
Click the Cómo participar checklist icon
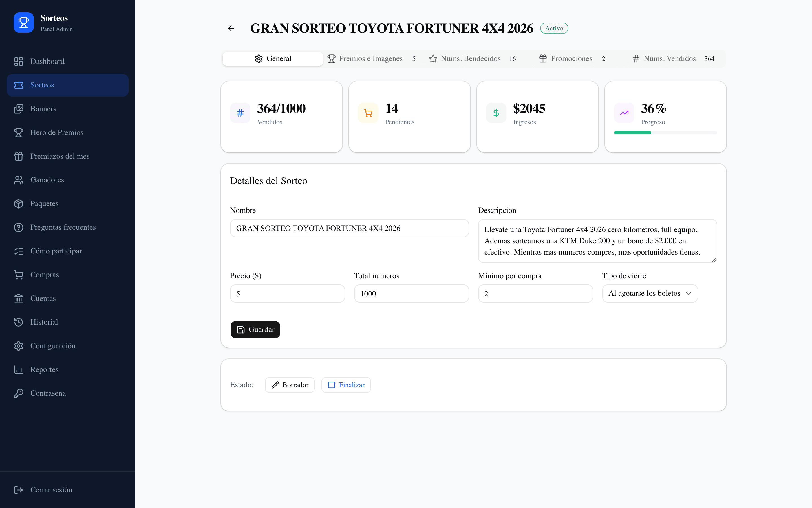coord(18,251)
